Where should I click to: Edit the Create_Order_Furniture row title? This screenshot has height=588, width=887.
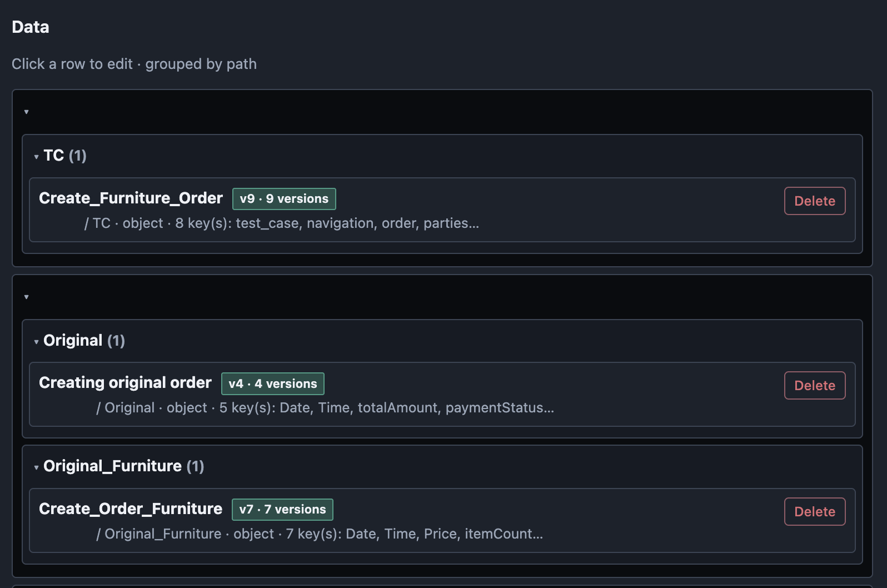click(131, 509)
